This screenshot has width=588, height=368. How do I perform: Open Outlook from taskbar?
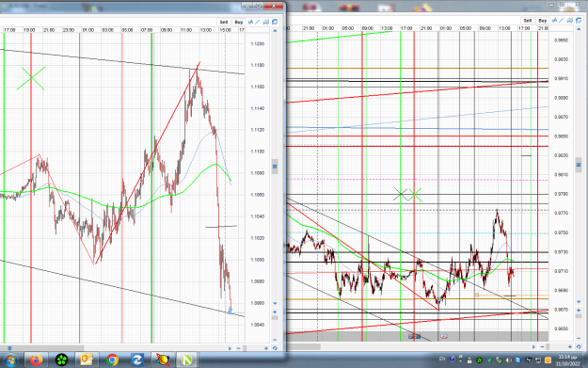[x=87, y=360]
